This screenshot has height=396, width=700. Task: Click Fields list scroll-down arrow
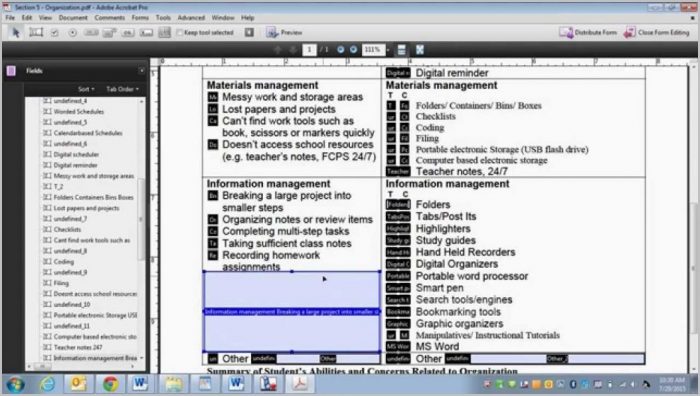tap(142, 358)
